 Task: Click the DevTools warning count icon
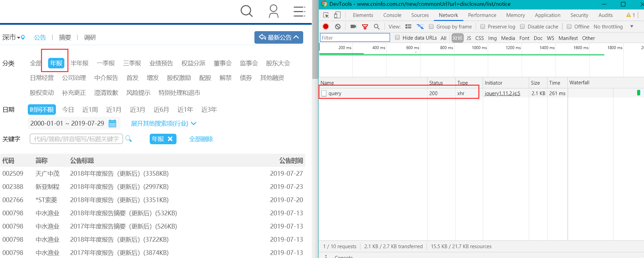(631, 15)
